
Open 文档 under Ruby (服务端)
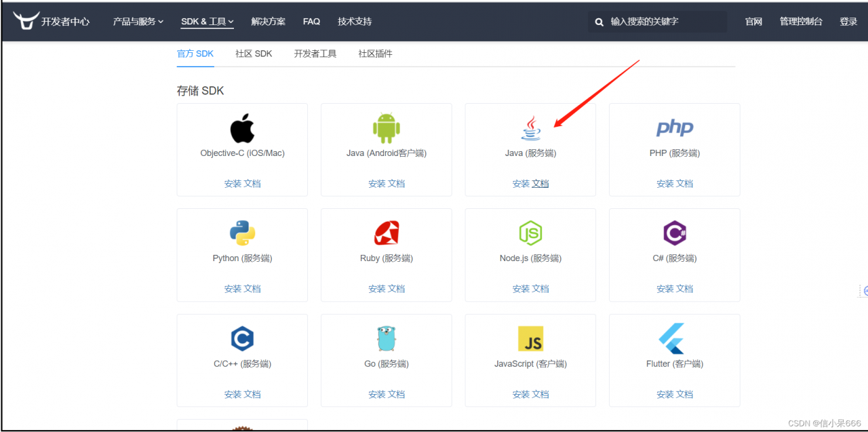(396, 289)
